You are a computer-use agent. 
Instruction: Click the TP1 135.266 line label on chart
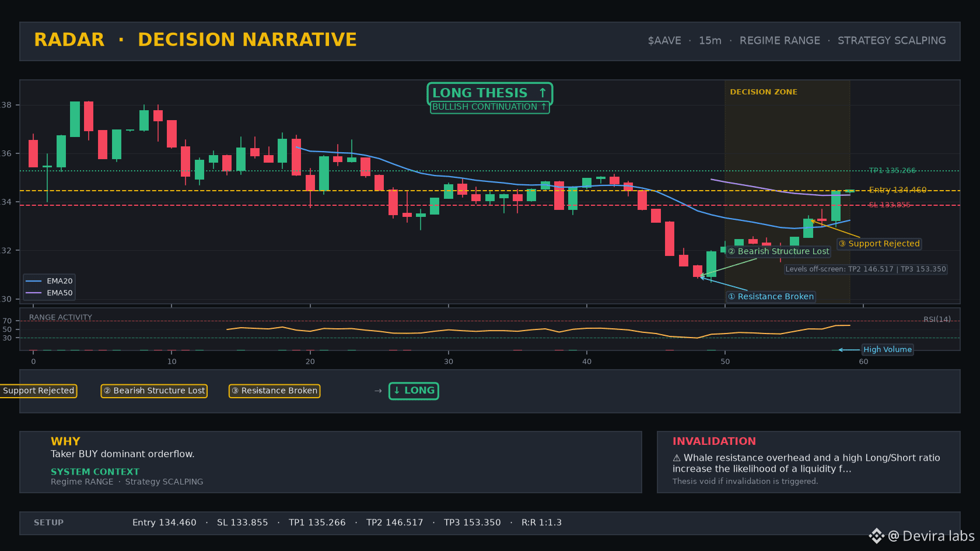(x=892, y=171)
